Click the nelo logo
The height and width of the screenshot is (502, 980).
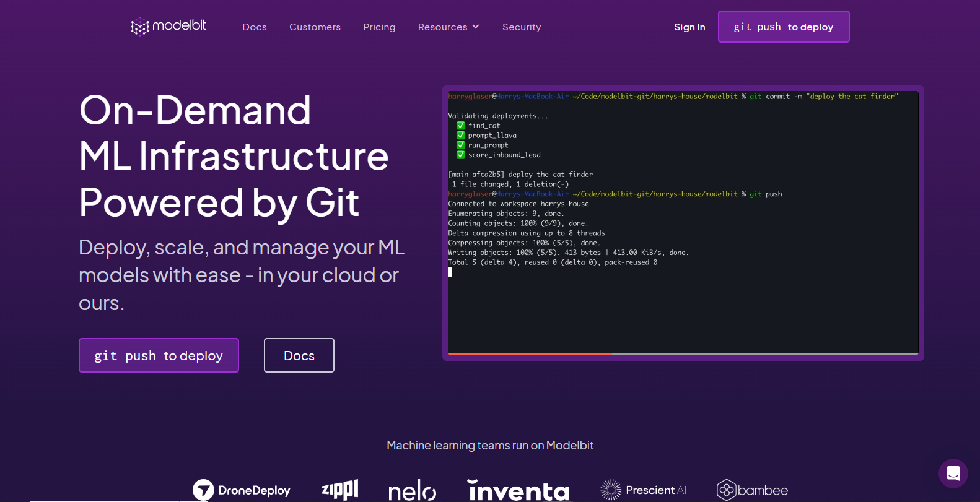point(412,490)
